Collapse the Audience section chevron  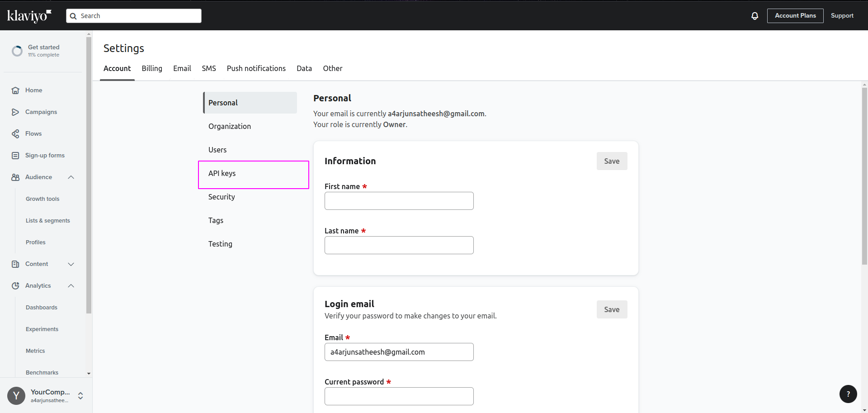pos(71,177)
